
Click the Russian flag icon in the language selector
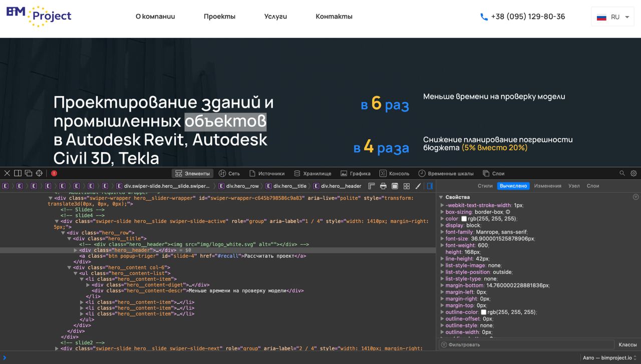coord(601,17)
